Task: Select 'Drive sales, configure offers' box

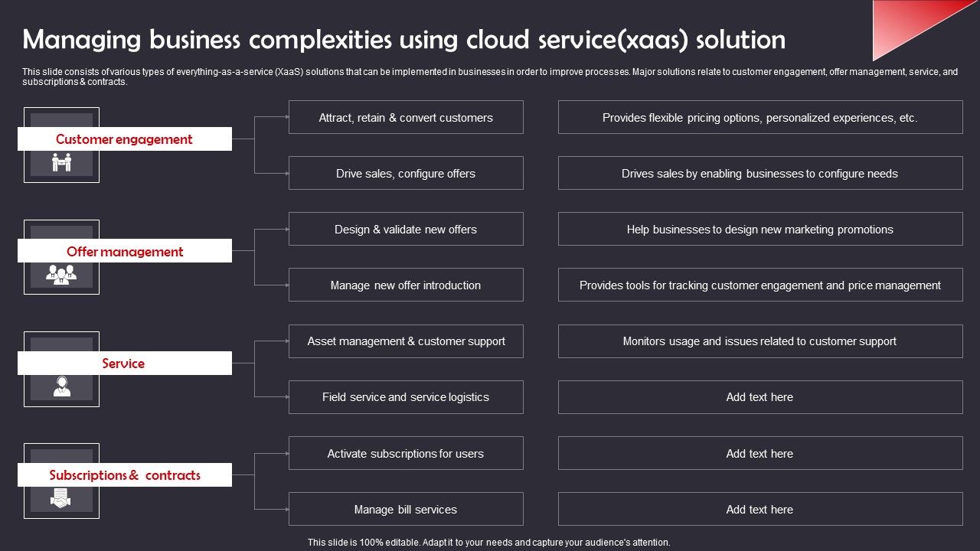Action: click(406, 173)
